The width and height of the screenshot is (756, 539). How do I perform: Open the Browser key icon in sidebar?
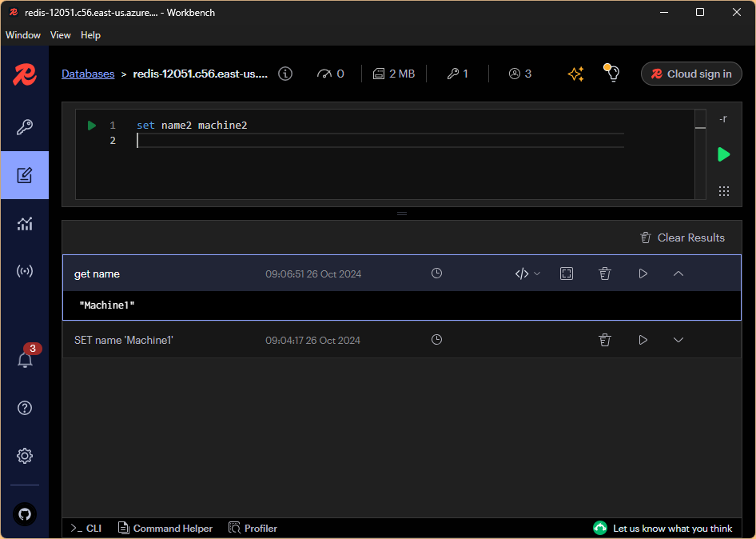25,127
